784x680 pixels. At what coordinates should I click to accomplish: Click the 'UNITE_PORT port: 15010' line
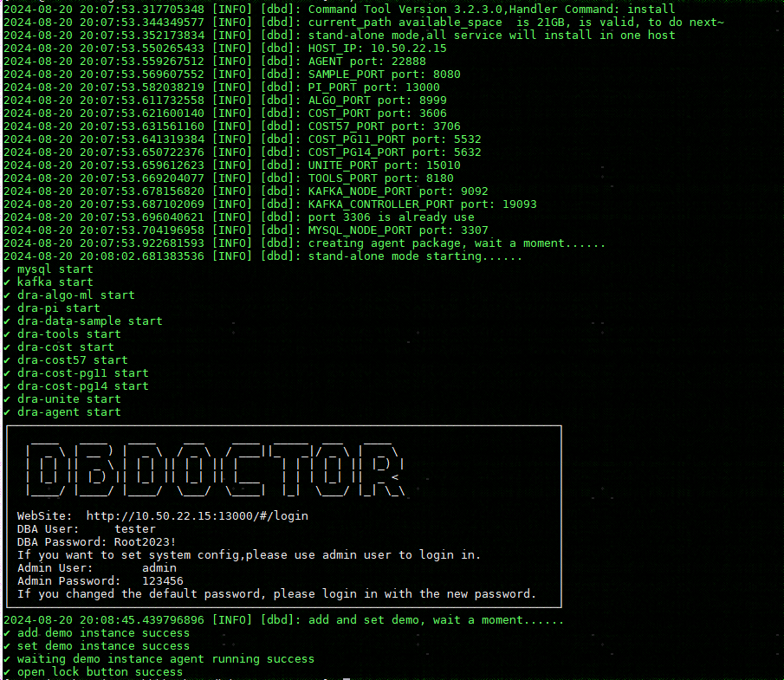pyautogui.click(x=384, y=165)
